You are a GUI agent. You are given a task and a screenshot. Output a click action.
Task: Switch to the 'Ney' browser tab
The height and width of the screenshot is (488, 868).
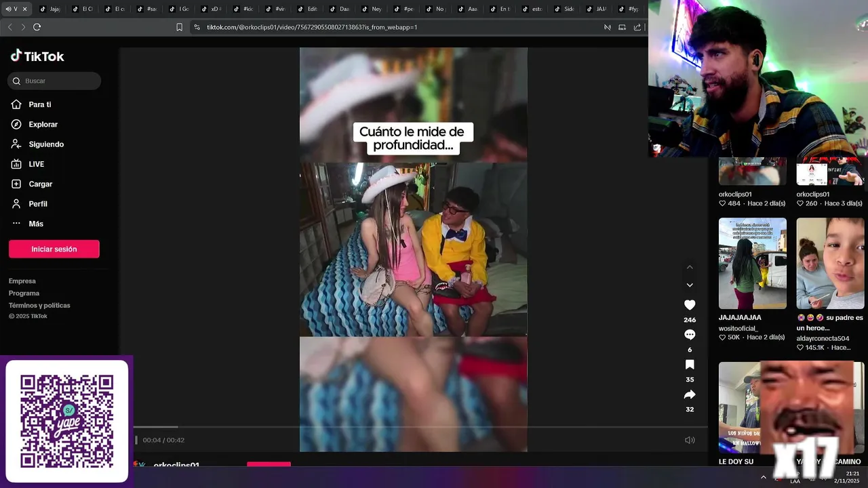(372, 9)
